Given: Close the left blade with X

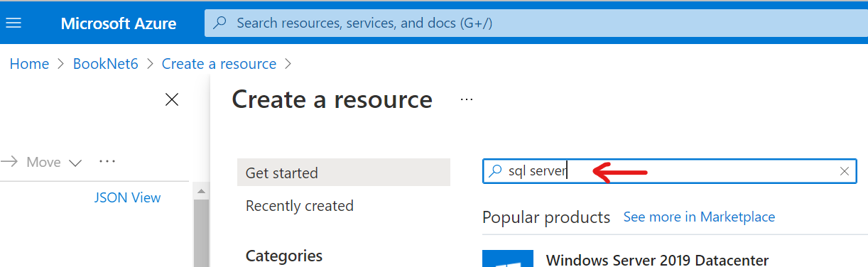Looking at the screenshot, I should pos(171,99).
